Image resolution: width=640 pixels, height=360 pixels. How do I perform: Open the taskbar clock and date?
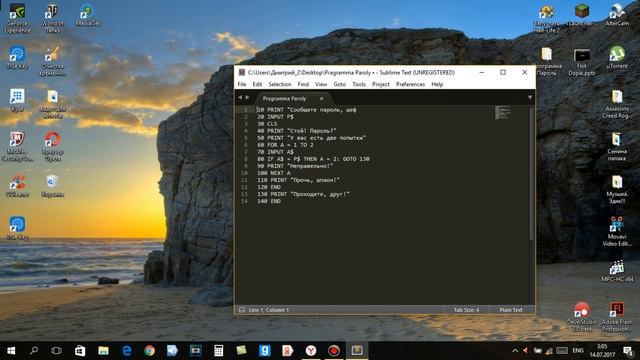[602, 351]
